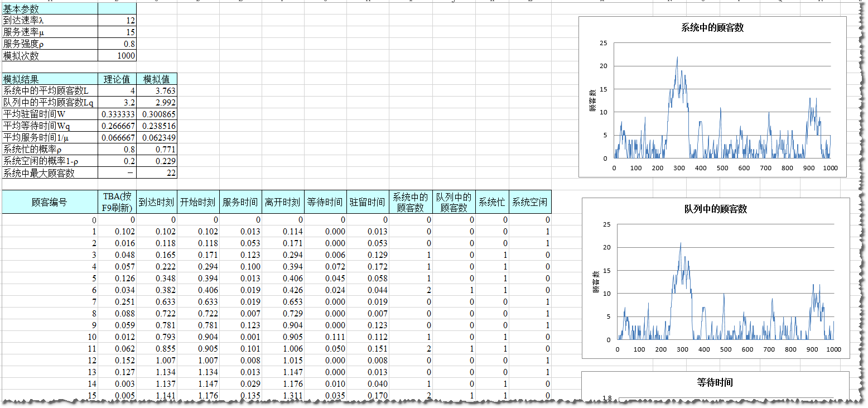Select the 0.8 value beside 服务强度ρ
Image resolution: width=868 pixels, height=408 pixels.
pyautogui.click(x=117, y=44)
